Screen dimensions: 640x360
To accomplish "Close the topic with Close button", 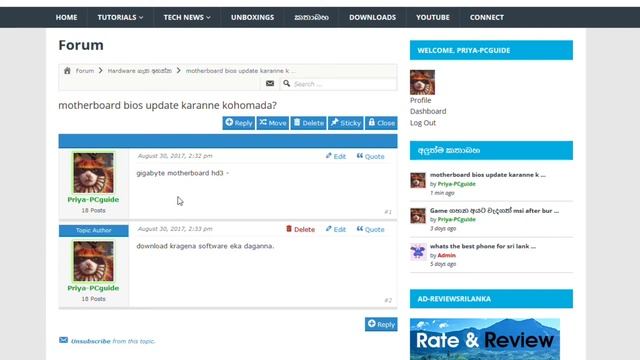I will [x=382, y=123].
